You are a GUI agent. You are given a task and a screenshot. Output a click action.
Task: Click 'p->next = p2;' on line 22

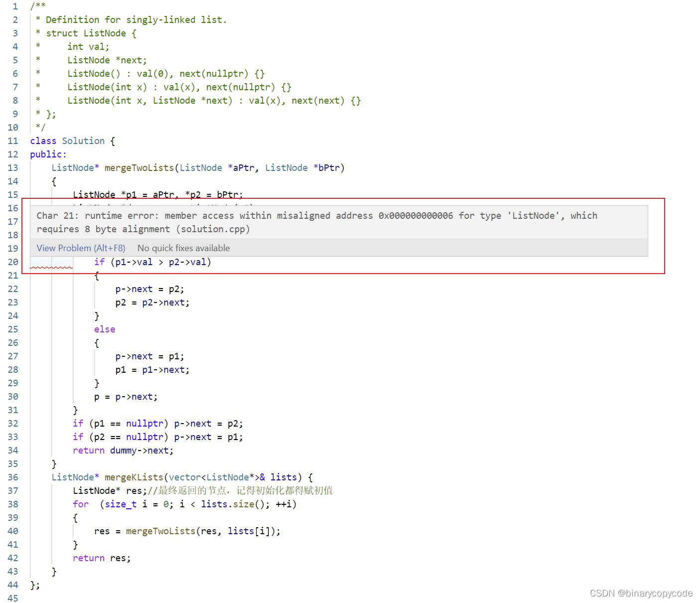(150, 289)
